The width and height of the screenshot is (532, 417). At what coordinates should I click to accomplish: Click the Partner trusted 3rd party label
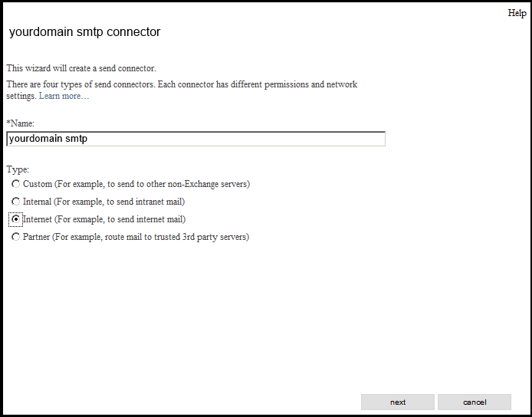pyautogui.click(x=136, y=237)
